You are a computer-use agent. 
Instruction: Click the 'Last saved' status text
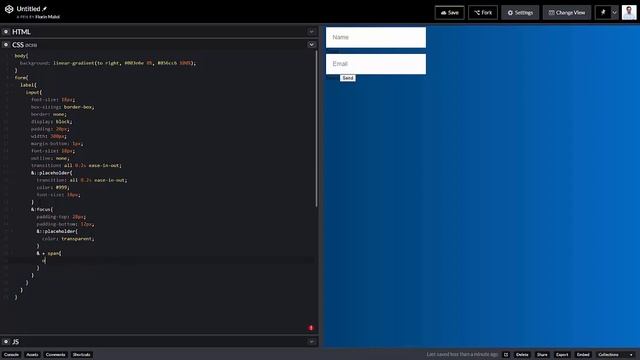462,354
